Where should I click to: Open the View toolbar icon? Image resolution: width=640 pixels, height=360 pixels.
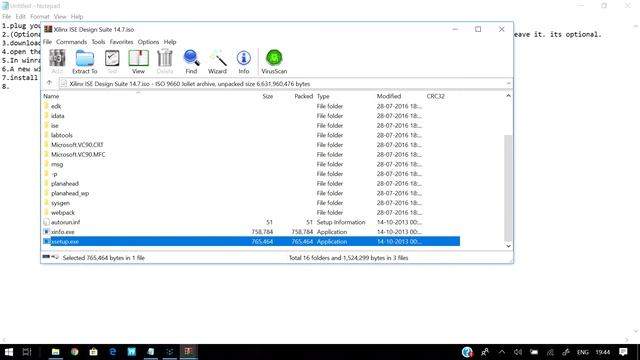[138, 61]
